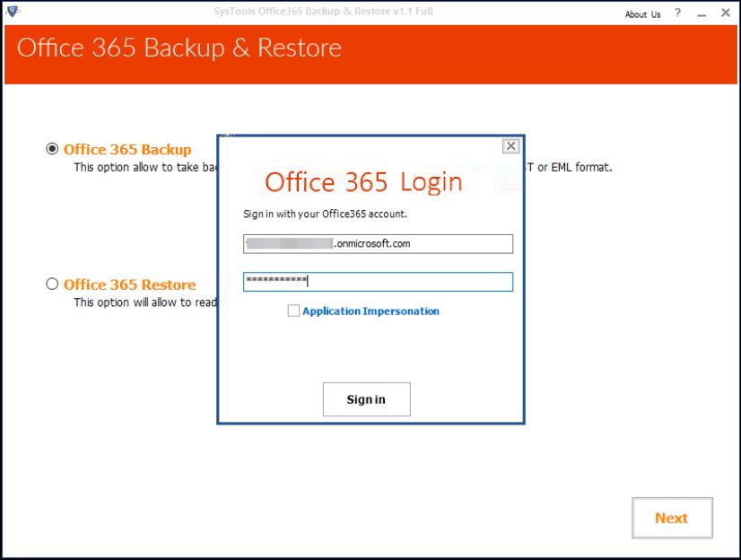Minimize the SysTools application window

coord(702,14)
